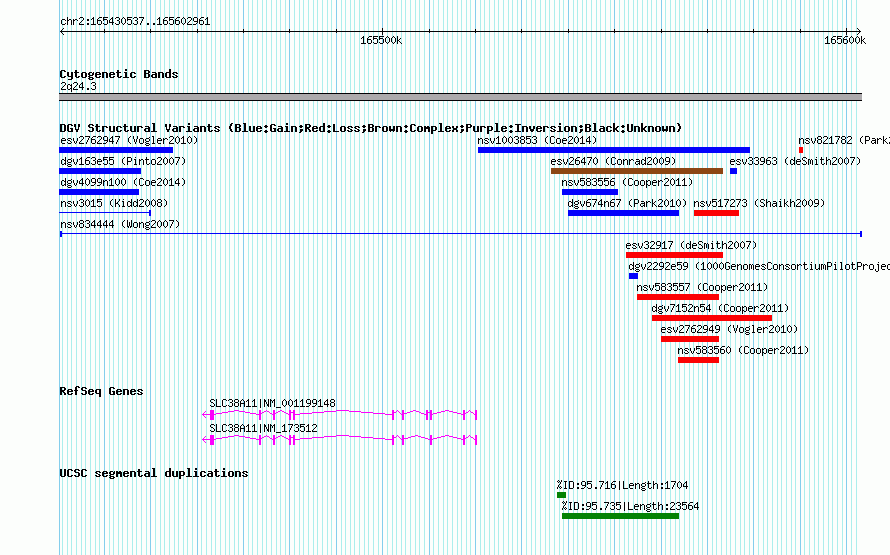Select the nsv583560 (Cooper2011) red bar
The height and width of the screenshot is (555, 890).
pyautogui.click(x=698, y=360)
